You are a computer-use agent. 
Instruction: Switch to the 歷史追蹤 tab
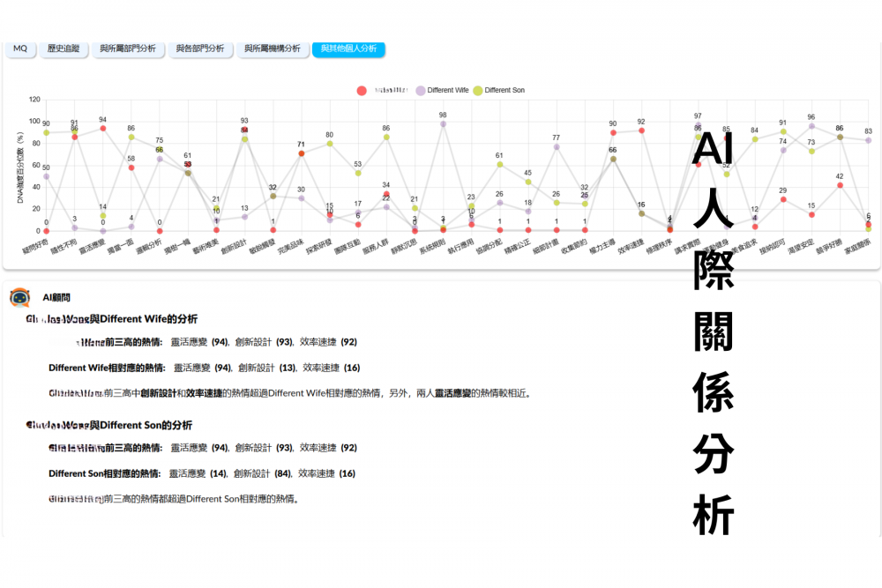(64, 48)
